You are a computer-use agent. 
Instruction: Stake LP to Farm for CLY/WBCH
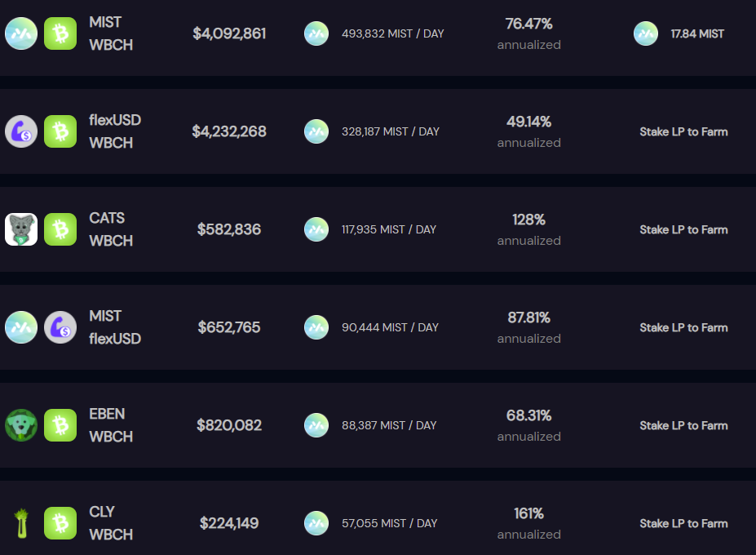tap(683, 524)
